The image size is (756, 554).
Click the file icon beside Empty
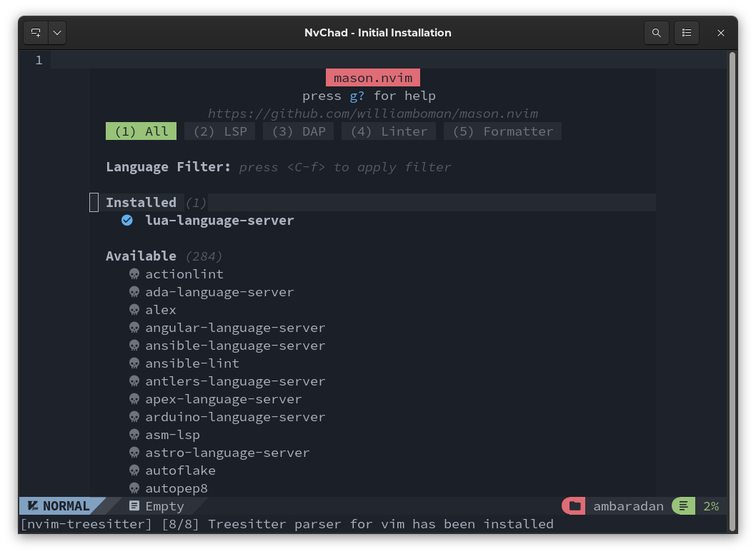click(134, 506)
